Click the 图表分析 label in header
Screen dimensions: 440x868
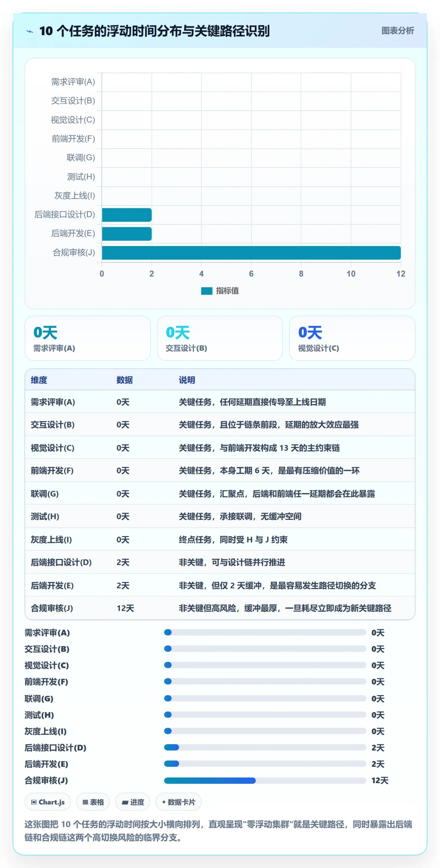coord(397,31)
